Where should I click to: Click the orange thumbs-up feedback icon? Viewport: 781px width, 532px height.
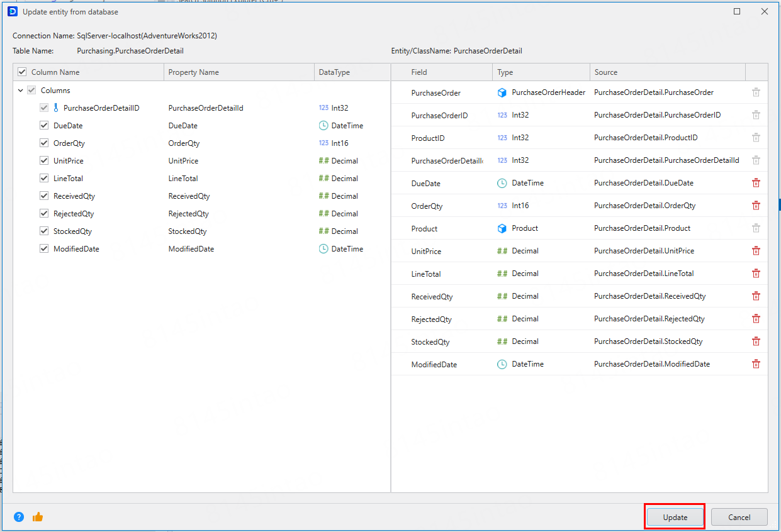38,517
